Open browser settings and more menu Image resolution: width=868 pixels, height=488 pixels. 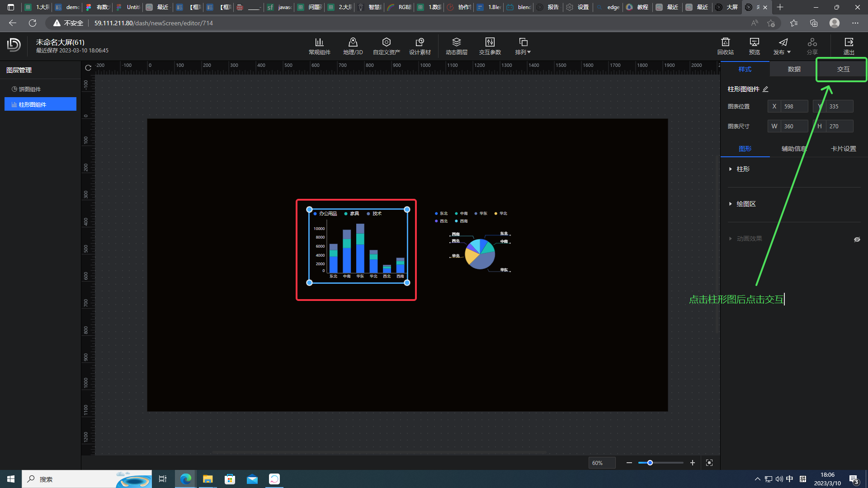coord(855,23)
